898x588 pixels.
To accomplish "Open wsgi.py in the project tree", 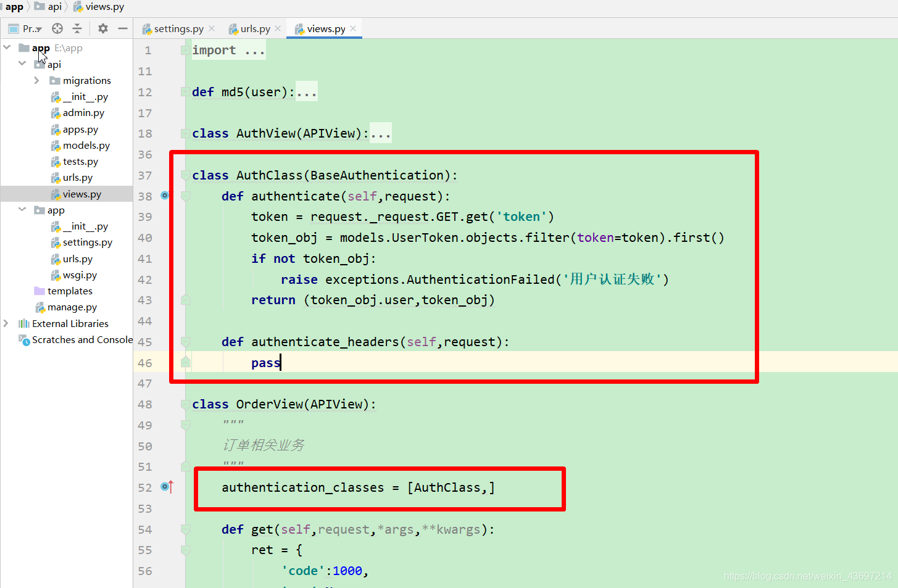I will point(80,275).
